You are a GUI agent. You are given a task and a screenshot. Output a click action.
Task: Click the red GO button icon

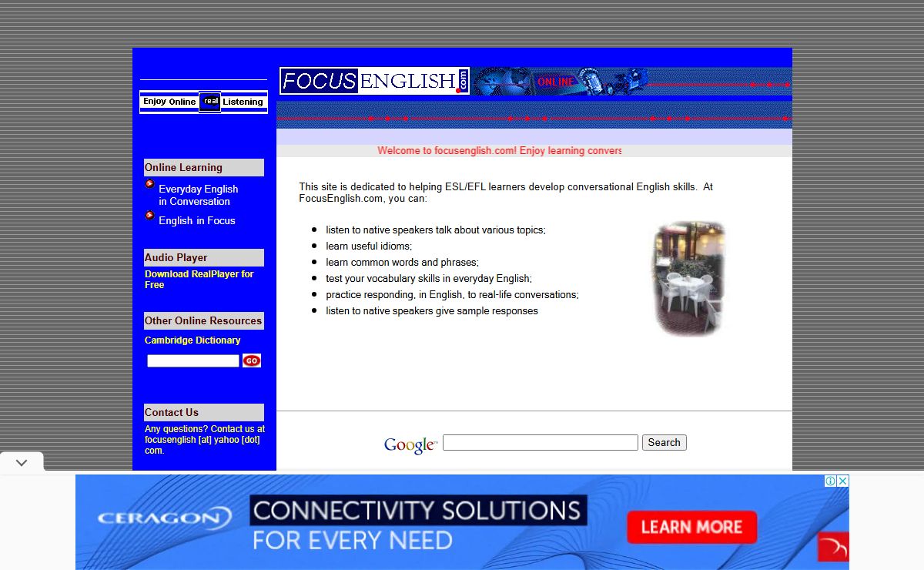pos(252,360)
